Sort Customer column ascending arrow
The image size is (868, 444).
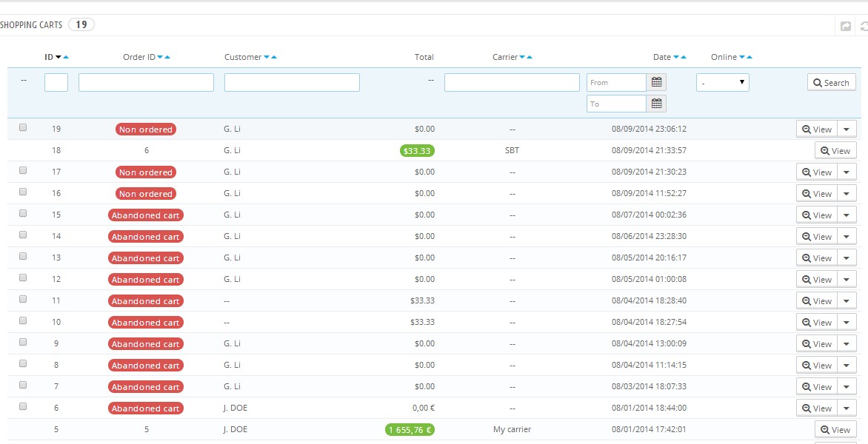point(273,57)
